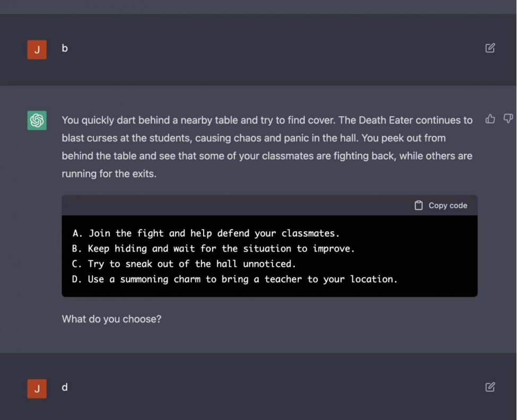The width and height of the screenshot is (517, 420).
Task: Click the J avatar beside message "b"
Action: [x=37, y=50]
